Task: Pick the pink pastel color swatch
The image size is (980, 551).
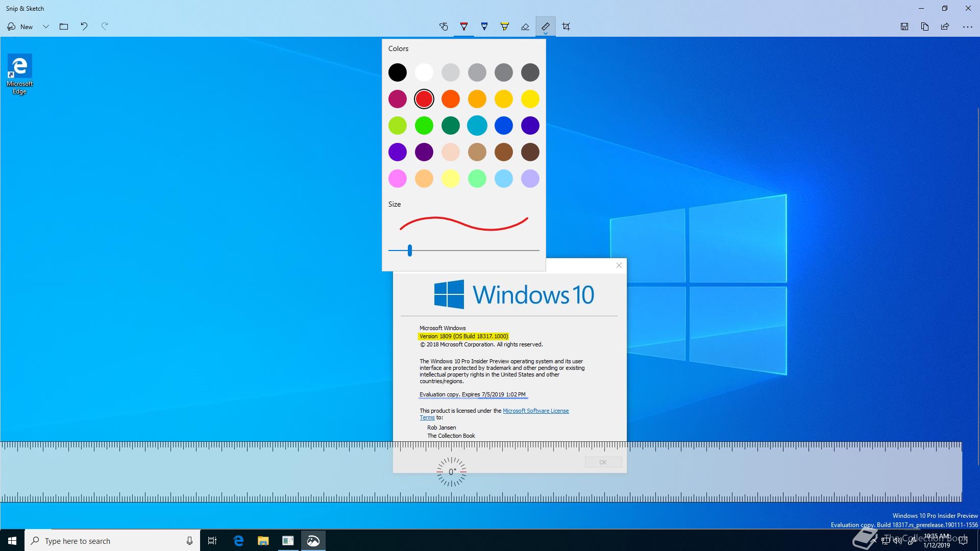Action: 398,179
